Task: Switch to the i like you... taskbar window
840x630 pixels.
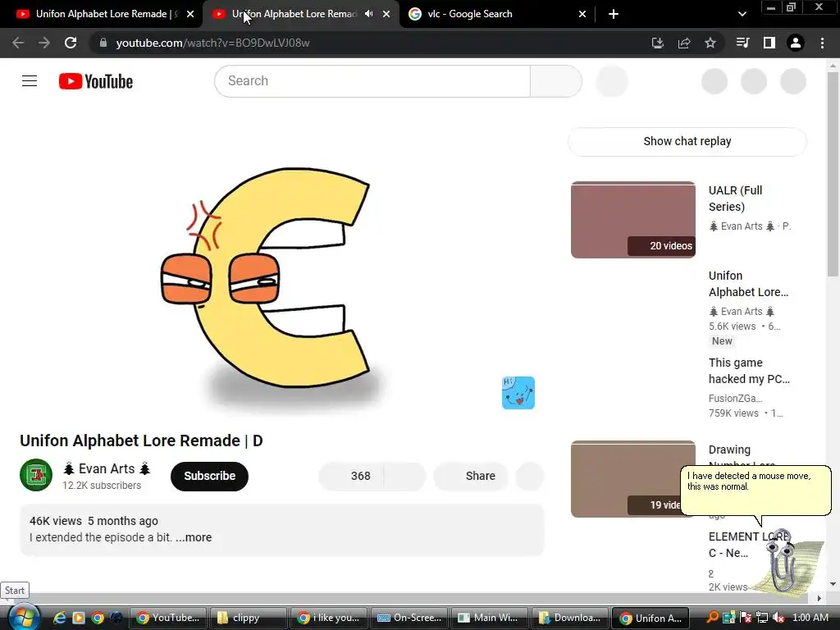Action: (x=328, y=618)
